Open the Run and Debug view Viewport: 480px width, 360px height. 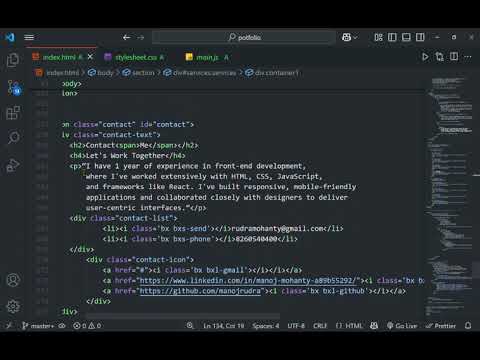[13, 165]
